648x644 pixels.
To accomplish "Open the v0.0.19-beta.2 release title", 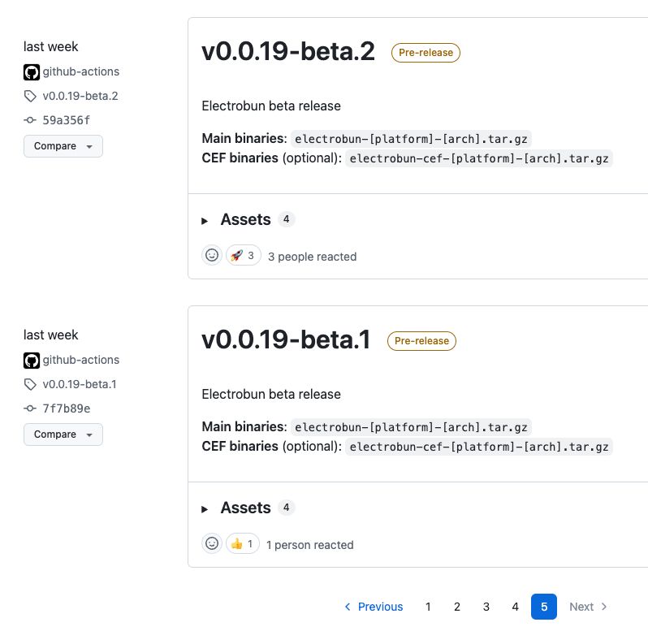I will tap(288, 52).
